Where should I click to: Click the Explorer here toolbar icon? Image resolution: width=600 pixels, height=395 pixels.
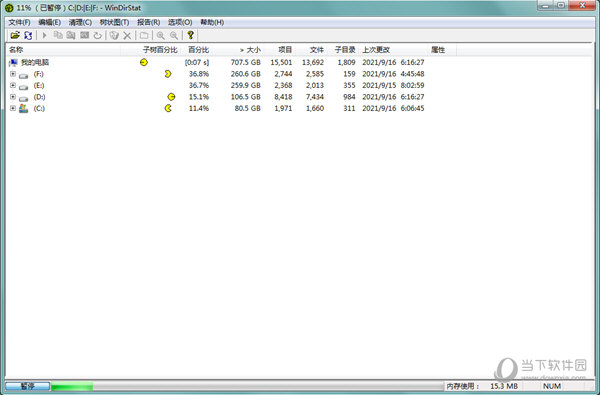[x=71, y=35]
